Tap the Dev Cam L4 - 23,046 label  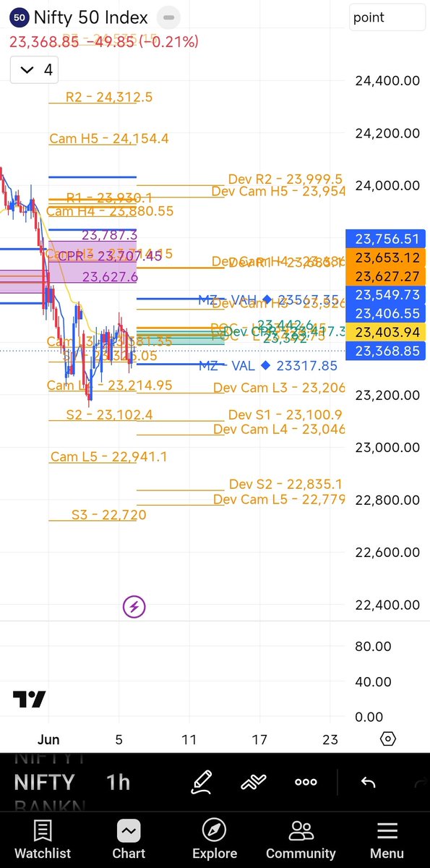coord(279,429)
